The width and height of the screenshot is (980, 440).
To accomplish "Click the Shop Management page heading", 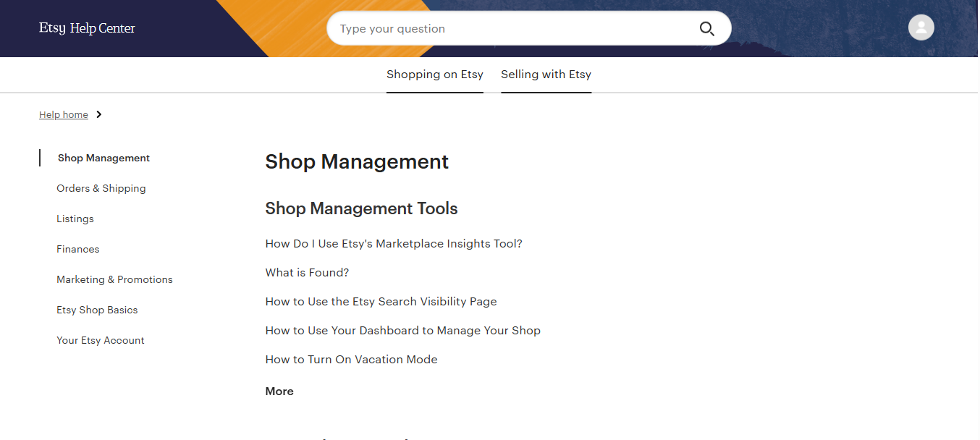I will pos(357,161).
